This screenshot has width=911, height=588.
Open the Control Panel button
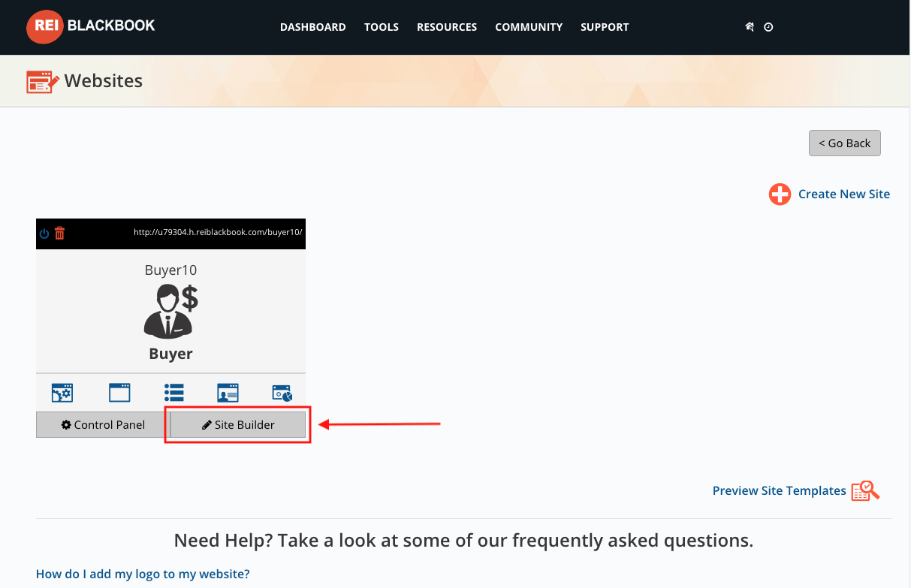(103, 424)
